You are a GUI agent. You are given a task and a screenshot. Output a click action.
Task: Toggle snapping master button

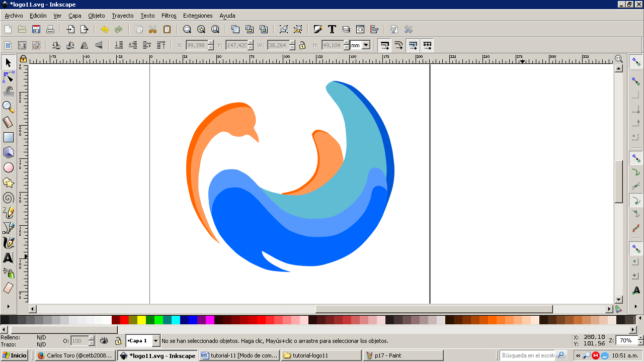point(636,62)
